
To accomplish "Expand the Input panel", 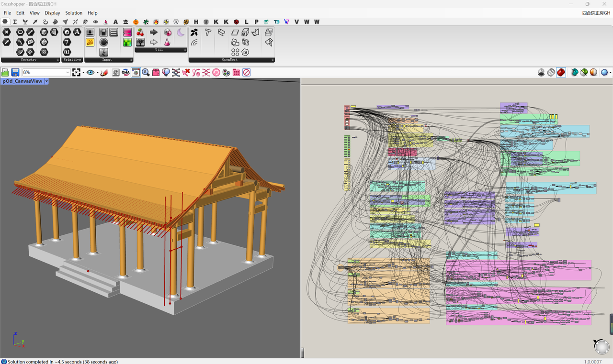I will click(x=131, y=60).
